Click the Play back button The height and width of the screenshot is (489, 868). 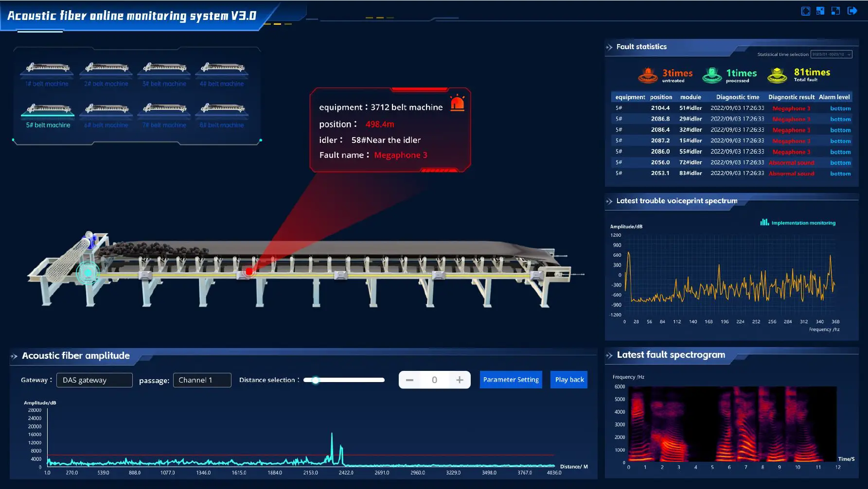point(569,380)
